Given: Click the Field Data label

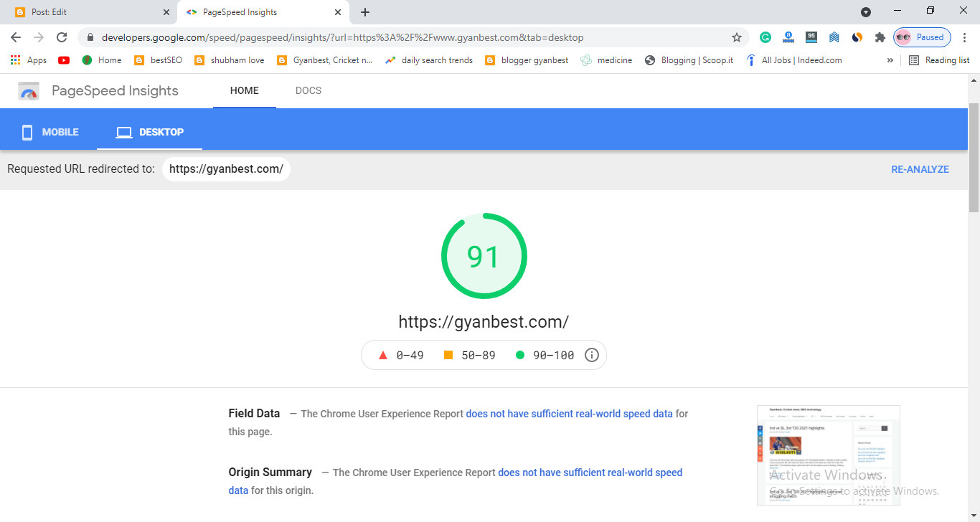Looking at the screenshot, I should coord(254,413).
